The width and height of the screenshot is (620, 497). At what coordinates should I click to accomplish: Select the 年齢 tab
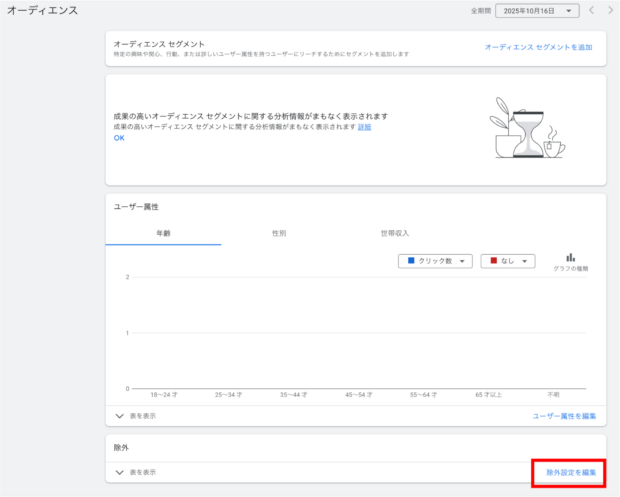click(163, 233)
